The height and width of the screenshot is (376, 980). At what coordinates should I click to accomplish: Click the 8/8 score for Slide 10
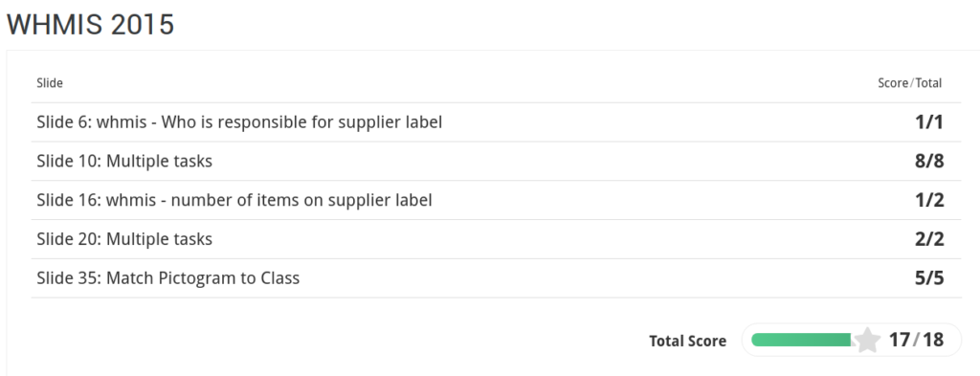(x=928, y=161)
